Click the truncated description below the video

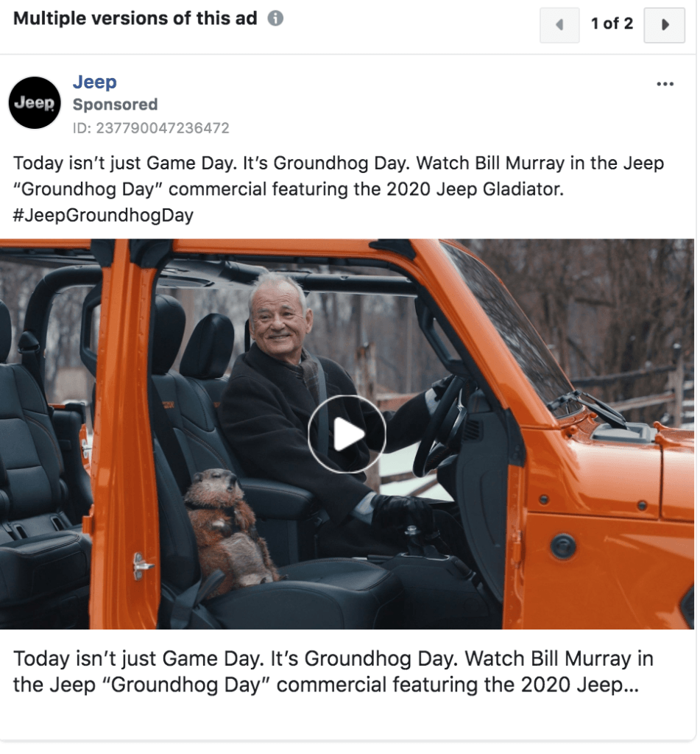[333, 672]
